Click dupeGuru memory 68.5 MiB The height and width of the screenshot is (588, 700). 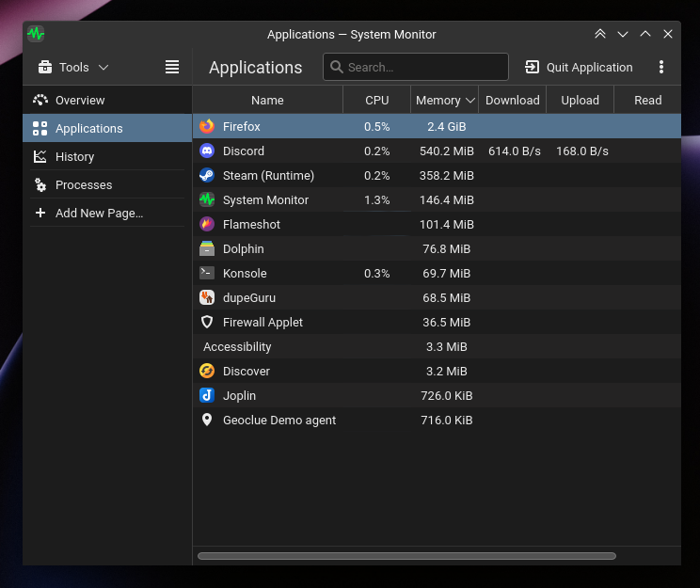446,298
